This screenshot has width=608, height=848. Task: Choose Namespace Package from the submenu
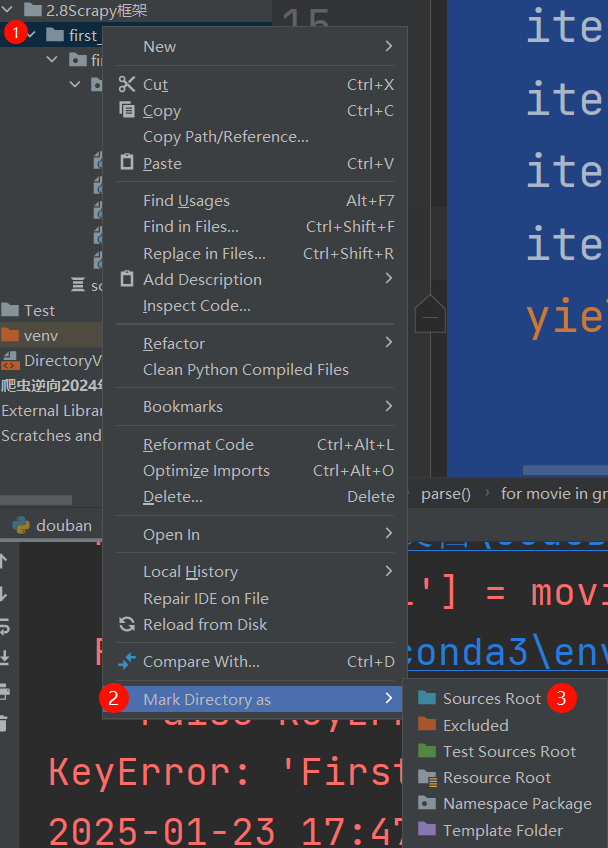click(517, 804)
